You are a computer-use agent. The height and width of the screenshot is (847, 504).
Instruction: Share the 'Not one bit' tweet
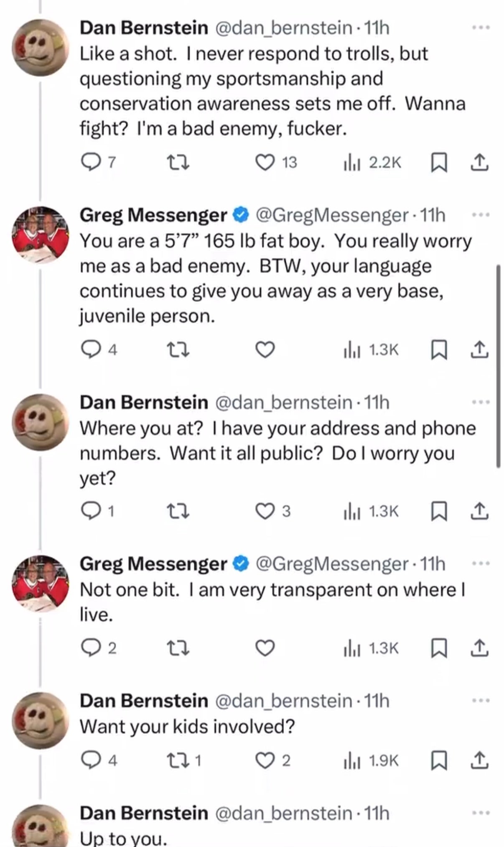480,648
